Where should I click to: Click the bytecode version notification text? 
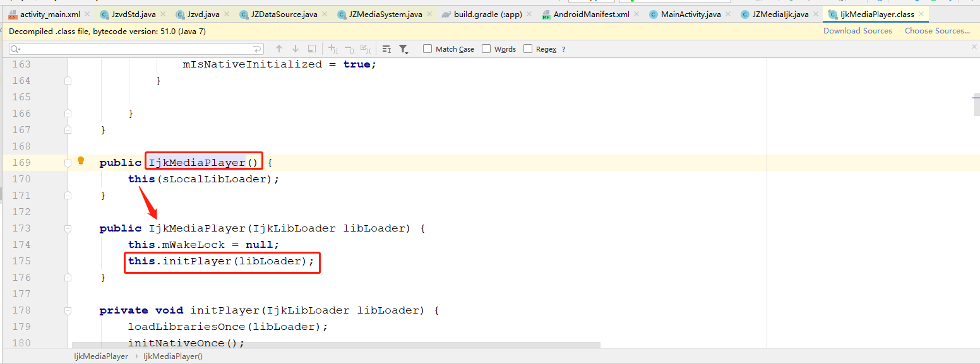pos(107,31)
